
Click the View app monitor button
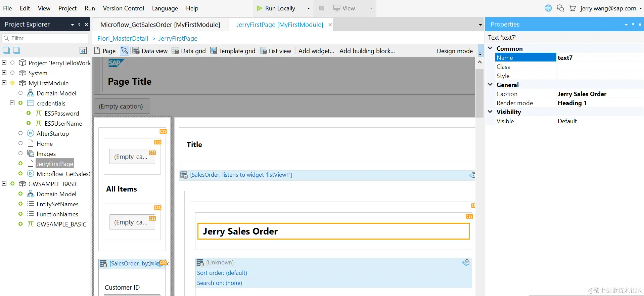click(x=344, y=8)
